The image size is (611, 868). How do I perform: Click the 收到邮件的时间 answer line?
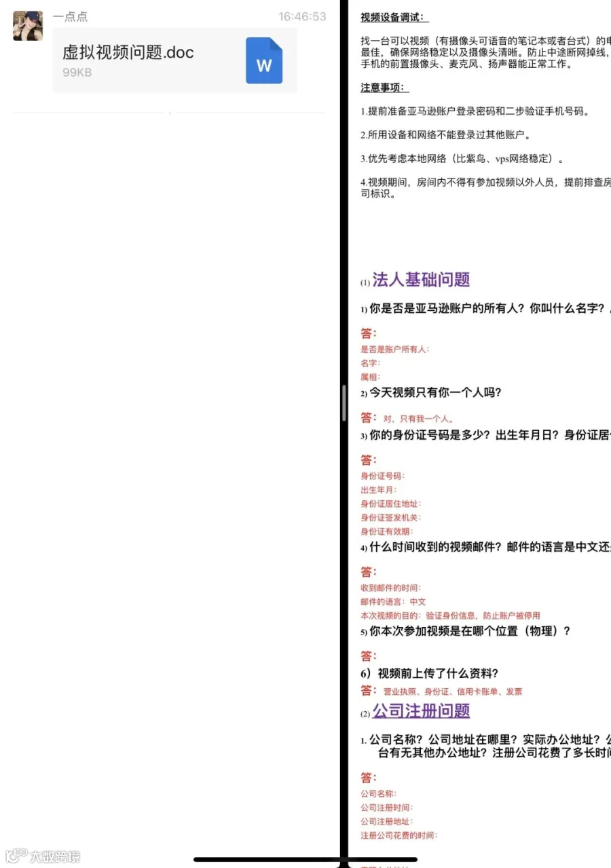(x=390, y=588)
